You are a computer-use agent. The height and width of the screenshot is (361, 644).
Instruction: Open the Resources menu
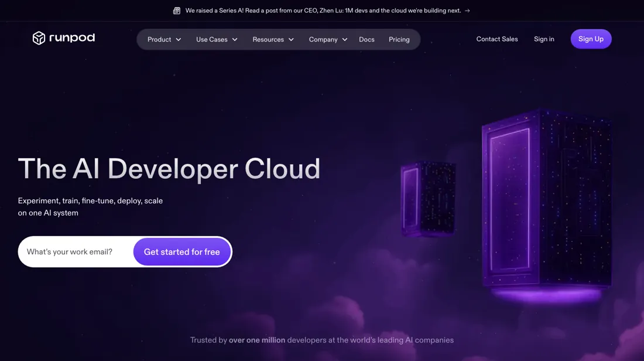coord(273,39)
